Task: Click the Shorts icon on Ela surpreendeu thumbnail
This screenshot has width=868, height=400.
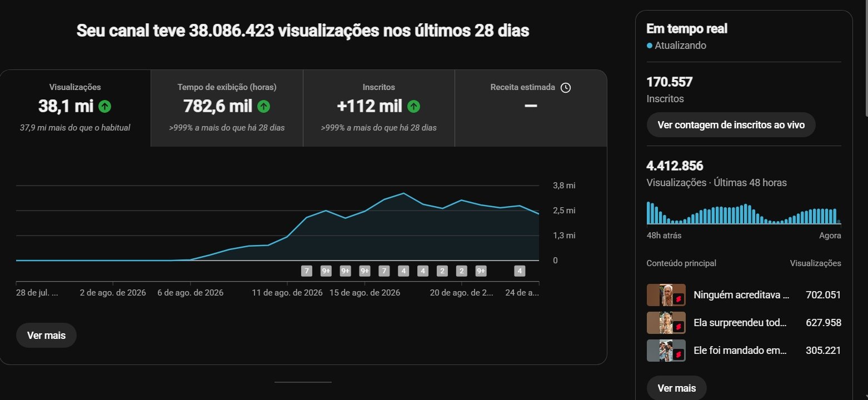Action: [679, 327]
